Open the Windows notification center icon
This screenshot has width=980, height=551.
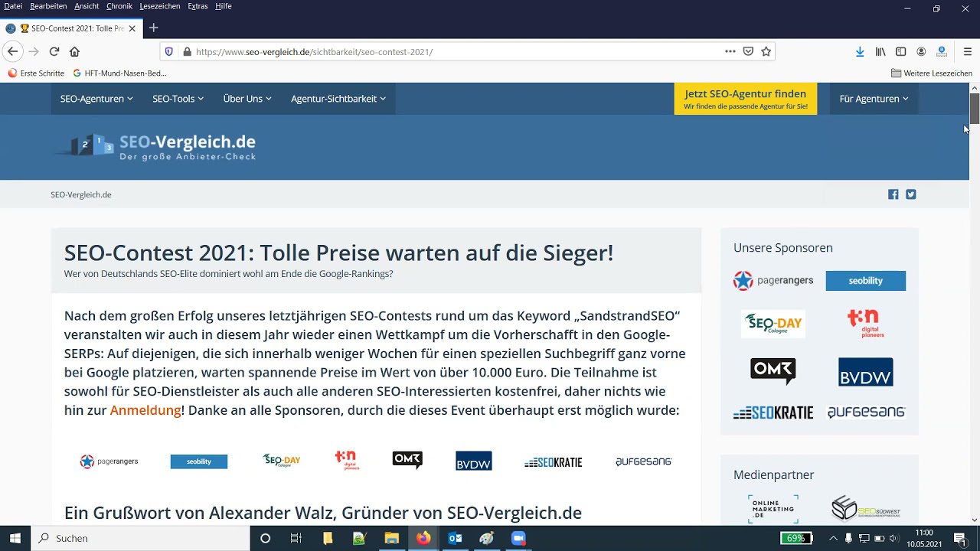(959, 538)
